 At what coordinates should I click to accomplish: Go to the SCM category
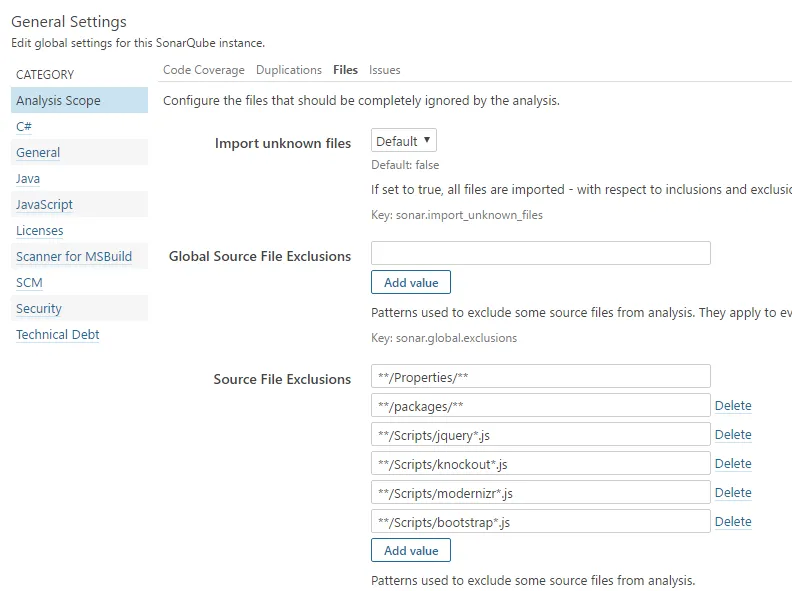[29, 283]
